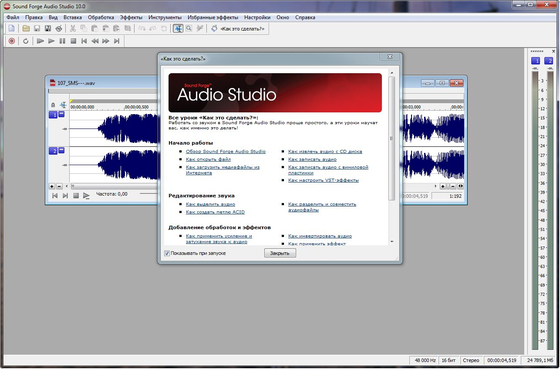
Task: Open the Эффекты menu
Action: [131, 17]
